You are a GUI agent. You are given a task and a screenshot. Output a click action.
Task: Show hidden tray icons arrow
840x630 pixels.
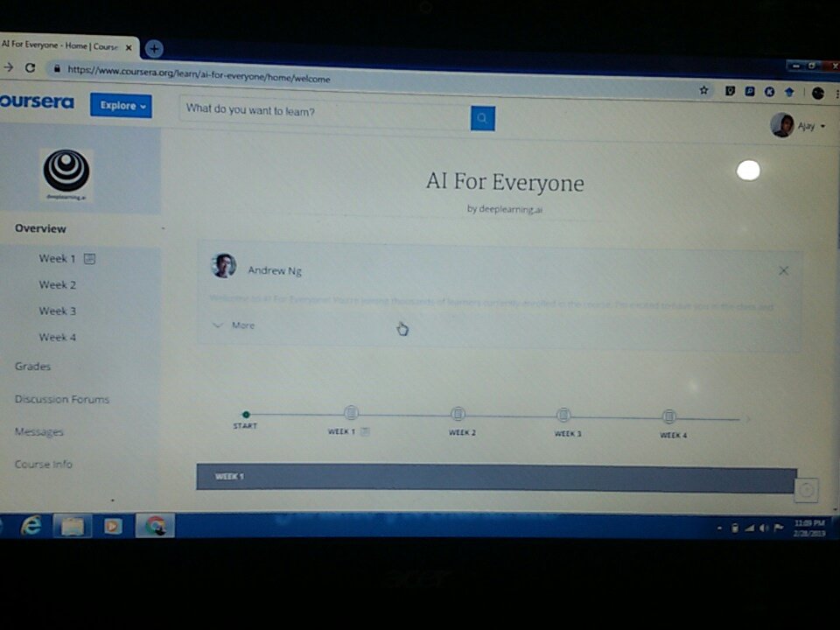(x=719, y=528)
